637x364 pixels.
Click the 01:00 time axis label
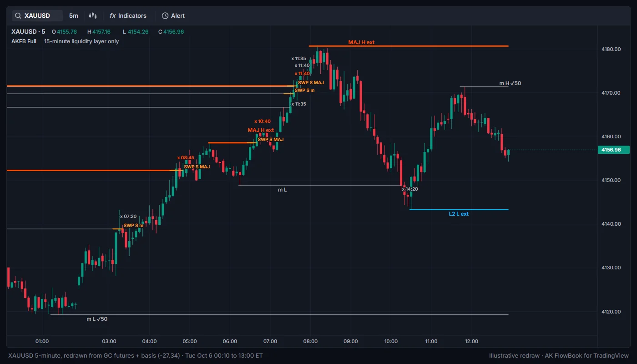click(42, 341)
